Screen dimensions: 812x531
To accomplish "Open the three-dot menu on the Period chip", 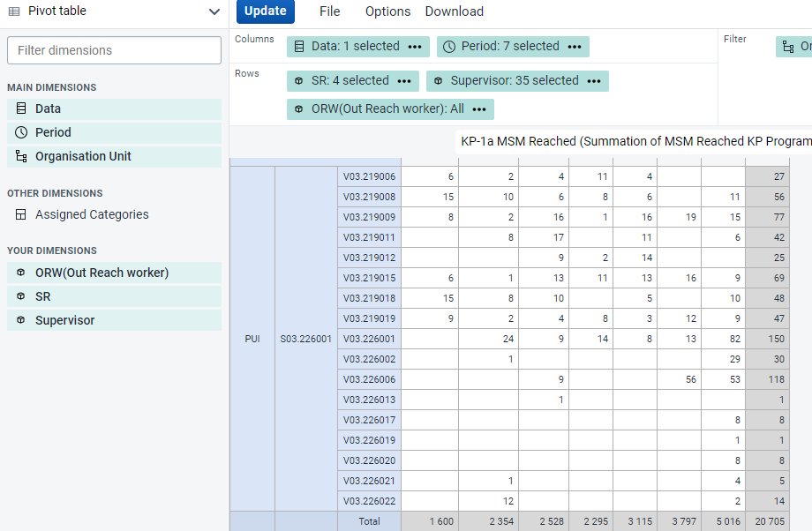I will (575, 47).
